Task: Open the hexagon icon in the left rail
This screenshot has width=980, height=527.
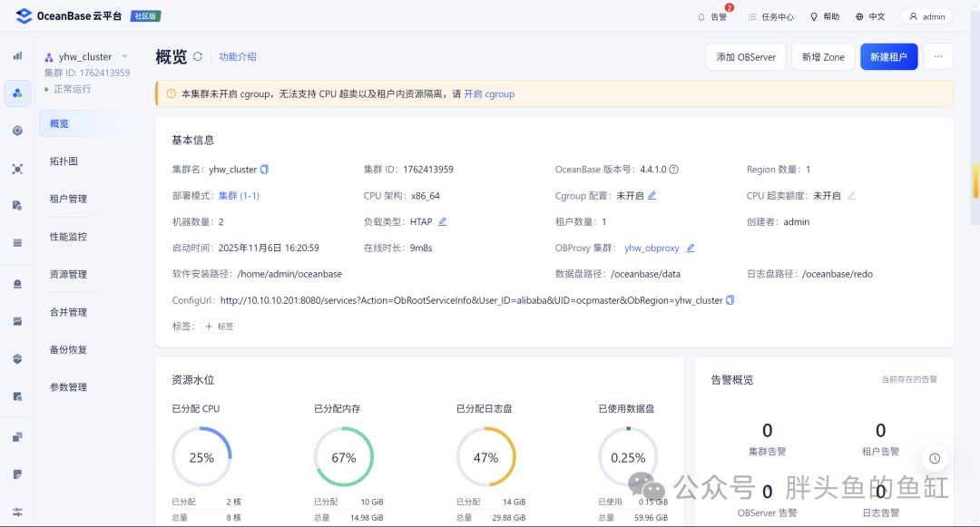Action: [17, 131]
